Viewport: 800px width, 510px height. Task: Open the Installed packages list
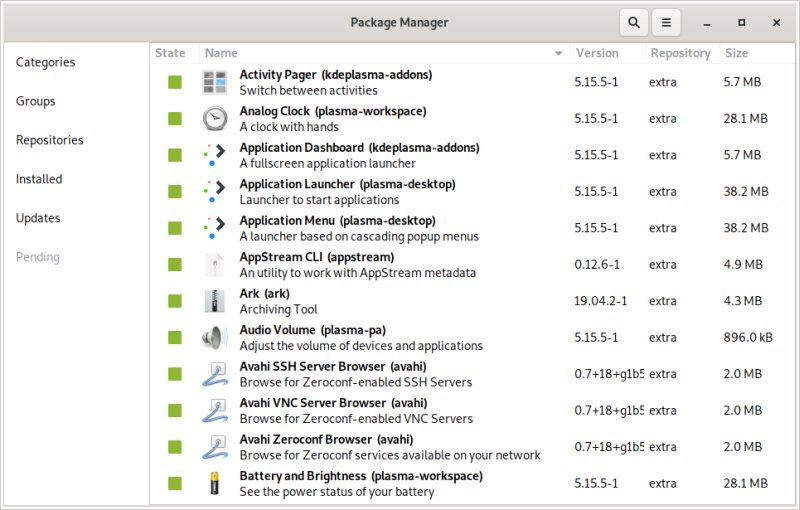[x=39, y=179]
